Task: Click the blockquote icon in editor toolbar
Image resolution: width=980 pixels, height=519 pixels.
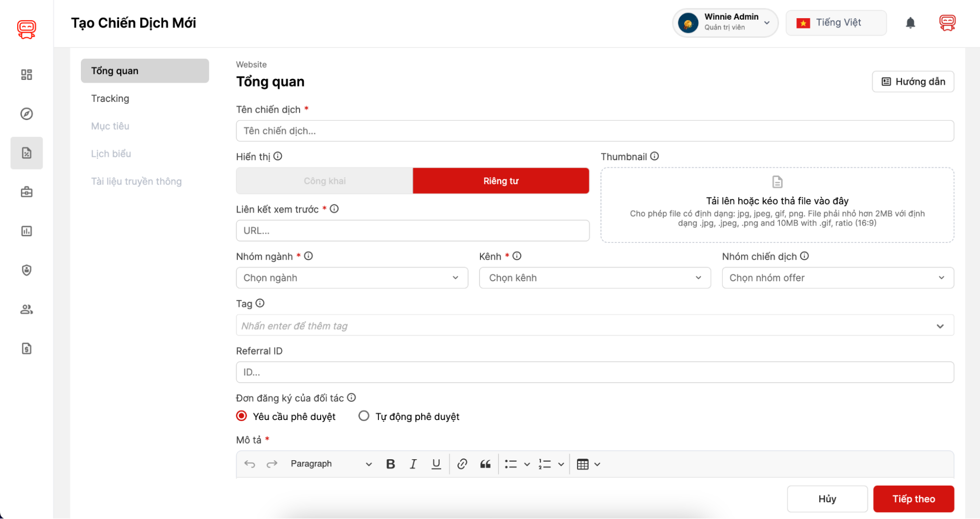Action: pos(485,464)
